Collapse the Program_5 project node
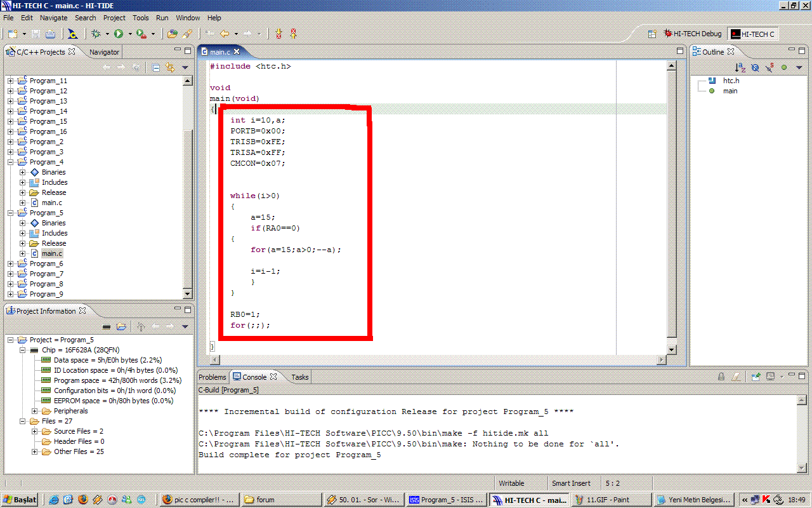 click(10, 213)
